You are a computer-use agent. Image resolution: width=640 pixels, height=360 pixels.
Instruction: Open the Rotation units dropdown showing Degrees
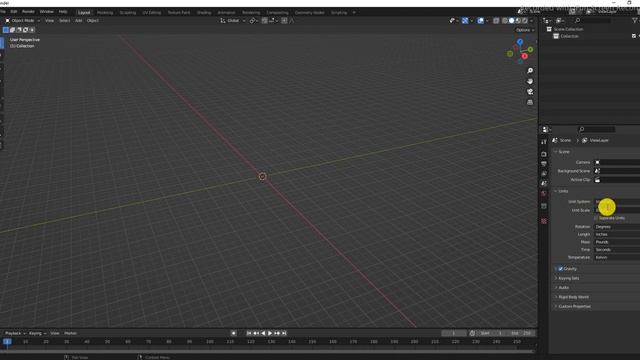pyautogui.click(x=617, y=227)
